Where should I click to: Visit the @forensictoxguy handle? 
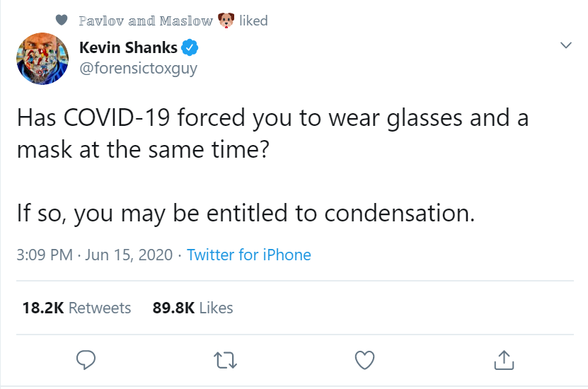tap(138, 69)
